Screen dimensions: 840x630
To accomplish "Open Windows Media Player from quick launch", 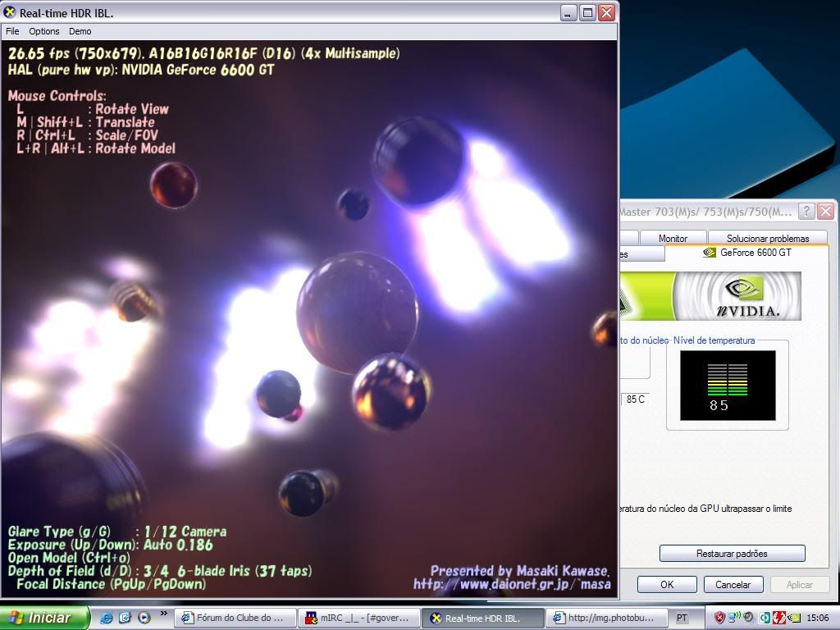I will pos(144,618).
